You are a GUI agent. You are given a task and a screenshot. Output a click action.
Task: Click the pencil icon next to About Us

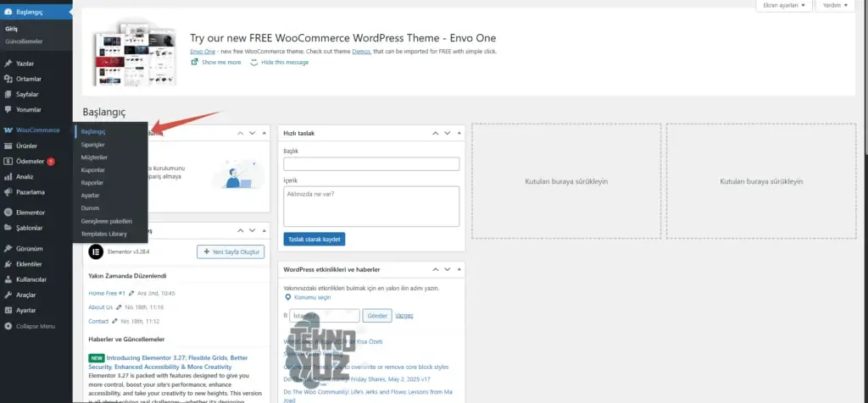tap(119, 307)
